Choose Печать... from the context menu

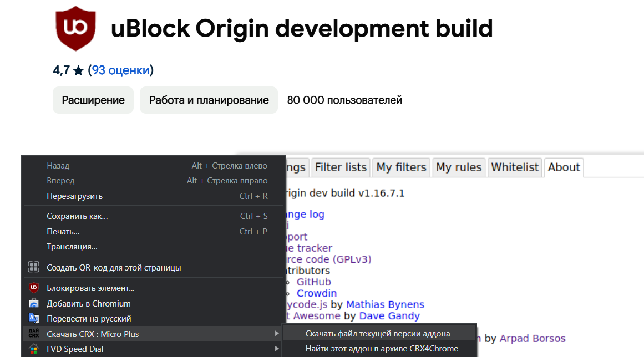coord(154,231)
